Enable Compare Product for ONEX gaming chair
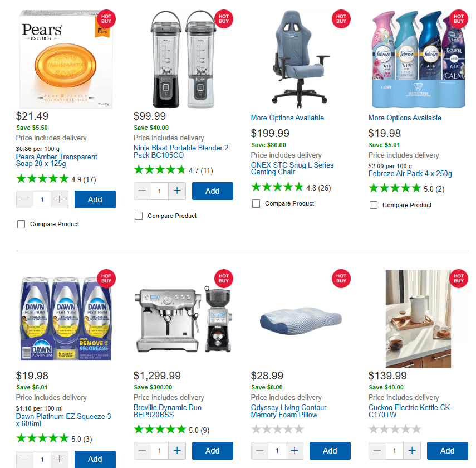 tap(256, 203)
